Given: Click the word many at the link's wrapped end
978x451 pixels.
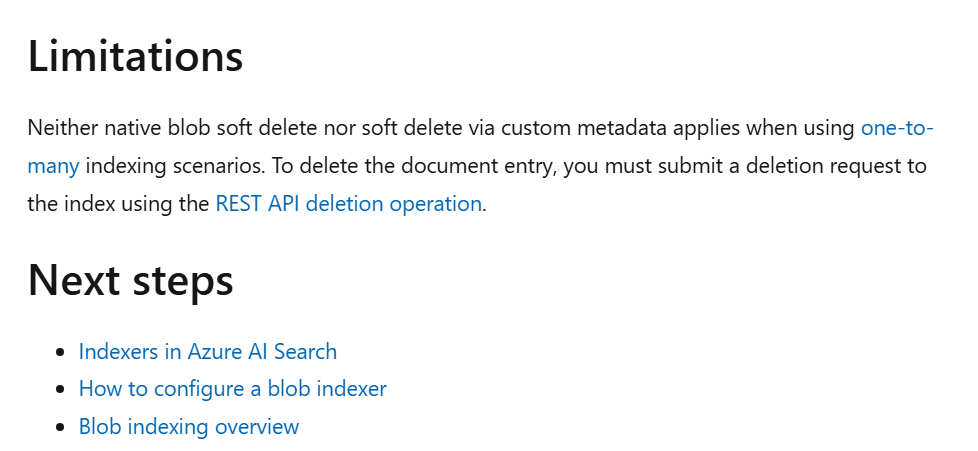Looking at the screenshot, I should point(54,167).
